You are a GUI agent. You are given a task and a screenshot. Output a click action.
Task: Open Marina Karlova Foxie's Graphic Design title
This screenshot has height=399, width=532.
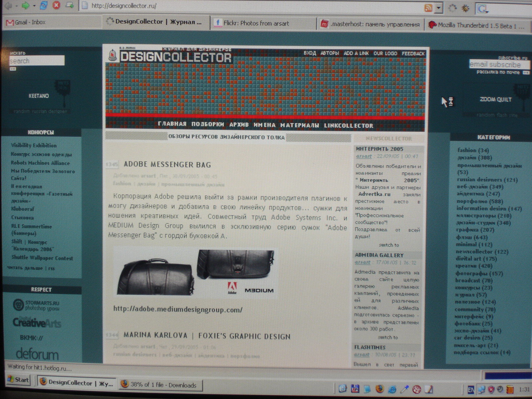(207, 336)
